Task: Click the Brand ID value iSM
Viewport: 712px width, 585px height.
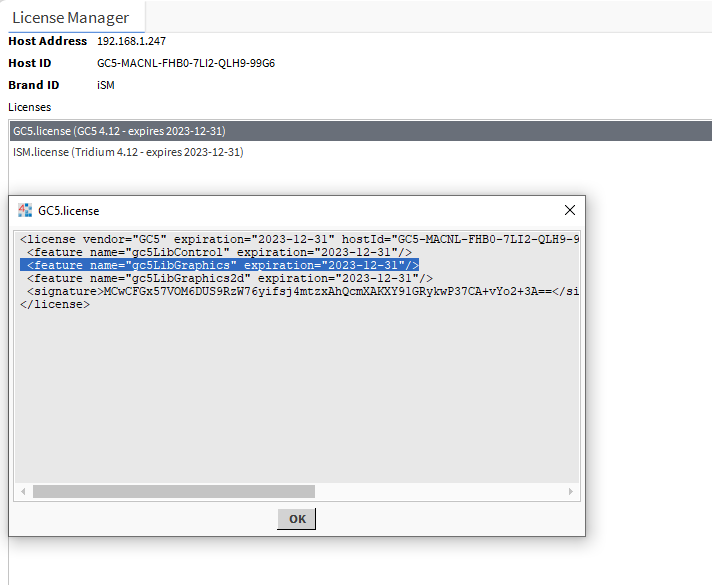Action: tap(106, 85)
